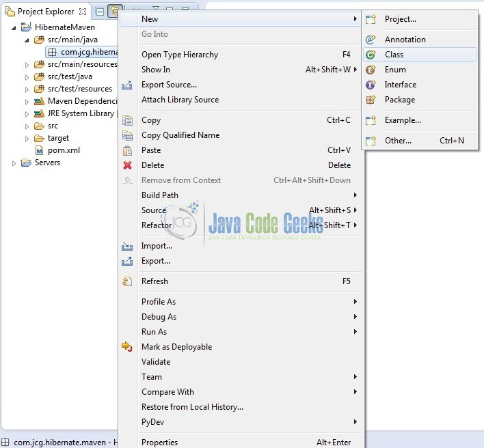The image size is (484, 448).
Task: Click the com.jcg.hibernate.maven status bar text
Action: point(59,443)
